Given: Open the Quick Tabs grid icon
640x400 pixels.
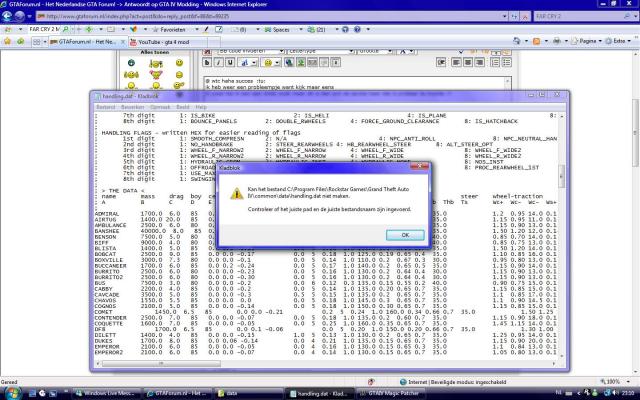Looking at the screenshot, I should 36,42.
